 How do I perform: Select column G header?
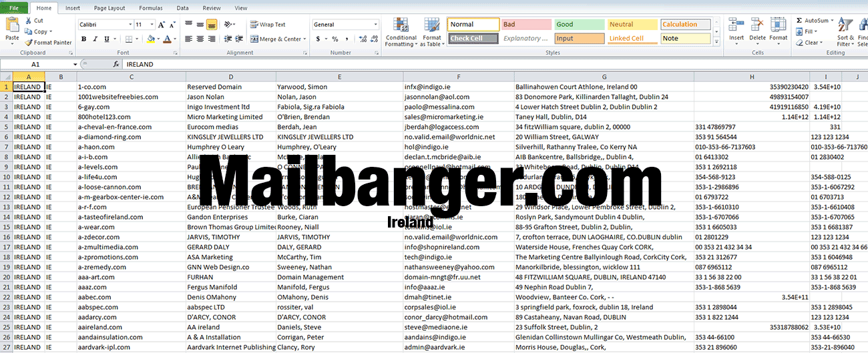pos(604,77)
